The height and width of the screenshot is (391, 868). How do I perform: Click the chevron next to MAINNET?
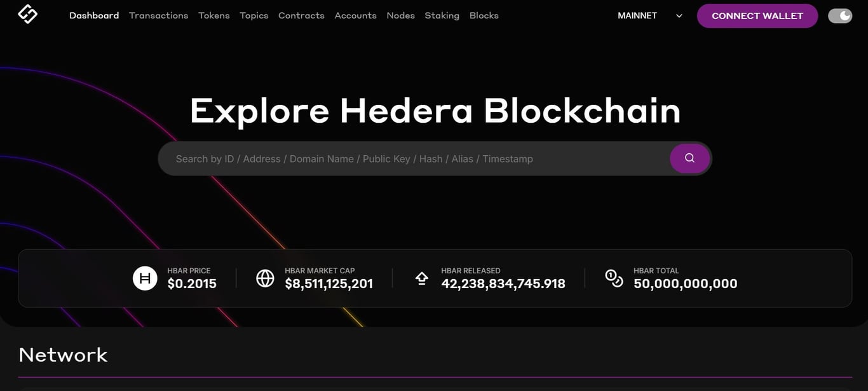(678, 15)
